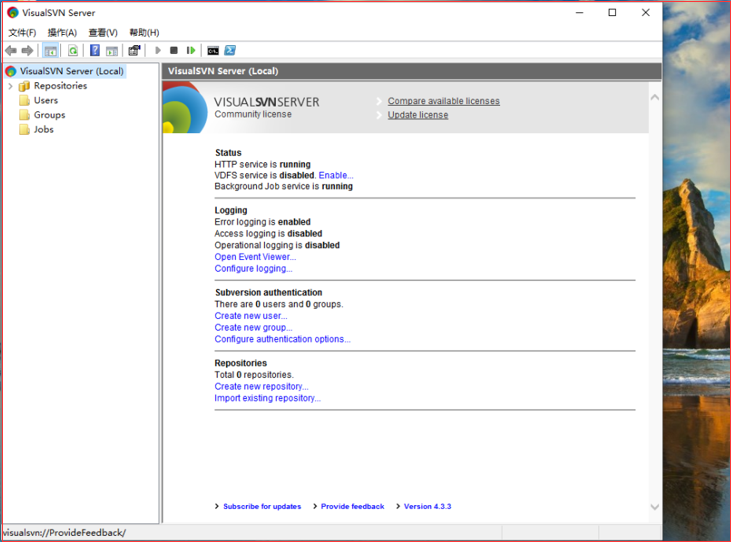Click the VisualSVN logo in the title bar
The width and height of the screenshot is (731, 542).
pos(13,13)
